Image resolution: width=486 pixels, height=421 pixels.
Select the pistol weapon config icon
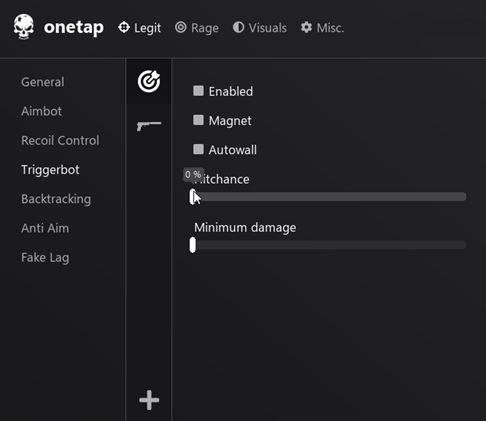click(149, 126)
